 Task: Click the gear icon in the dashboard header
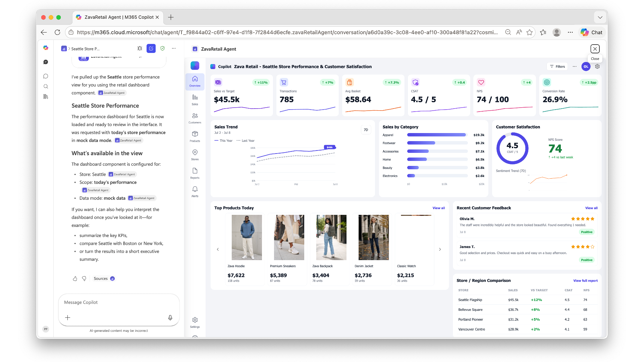597,66
